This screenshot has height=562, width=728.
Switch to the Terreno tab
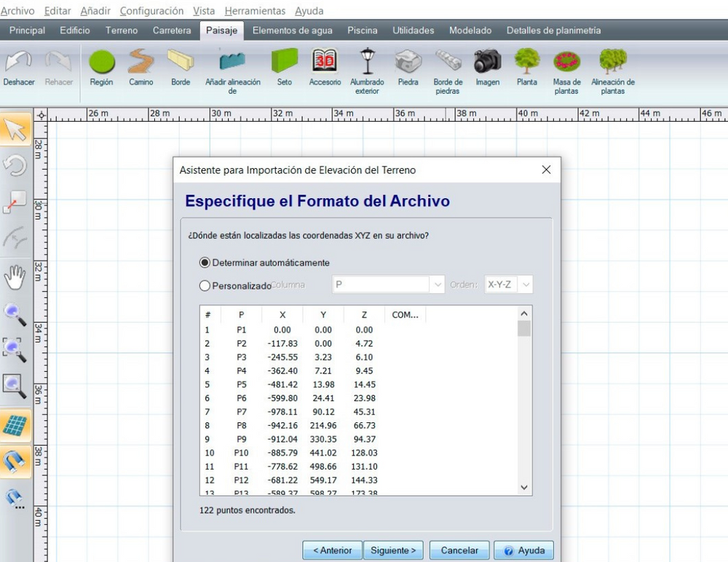point(121,31)
